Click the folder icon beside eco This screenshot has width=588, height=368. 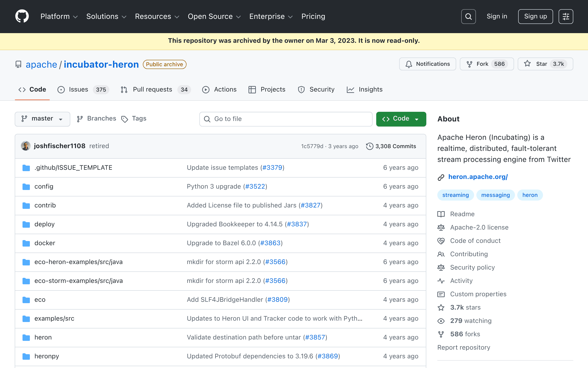[x=26, y=300]
